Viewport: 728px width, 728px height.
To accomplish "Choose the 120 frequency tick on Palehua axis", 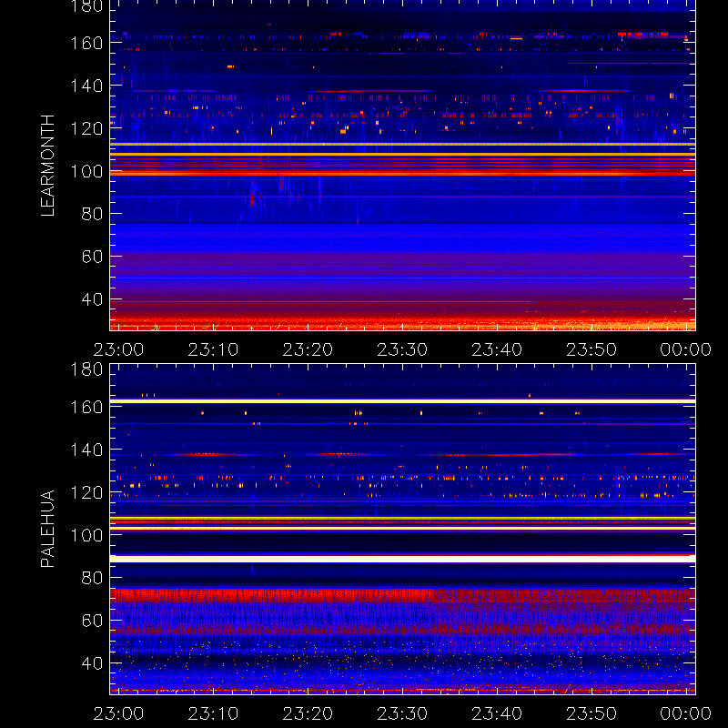I will tap(86, 492).
